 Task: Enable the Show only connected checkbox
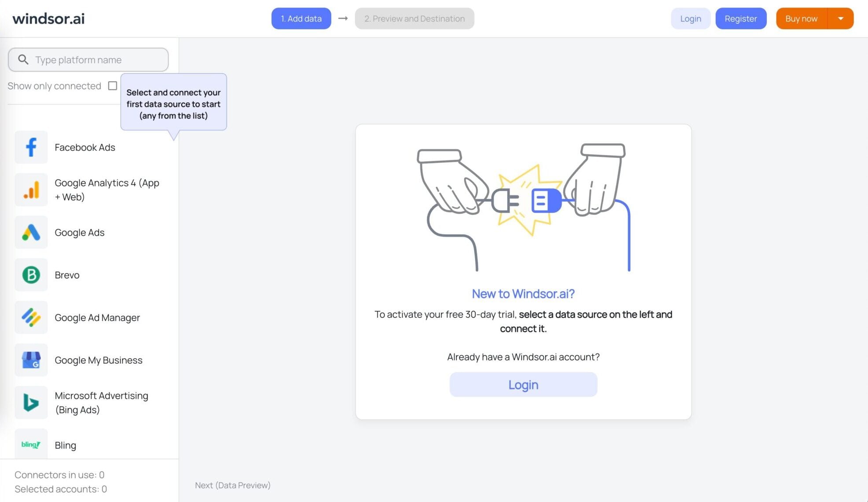113,86
